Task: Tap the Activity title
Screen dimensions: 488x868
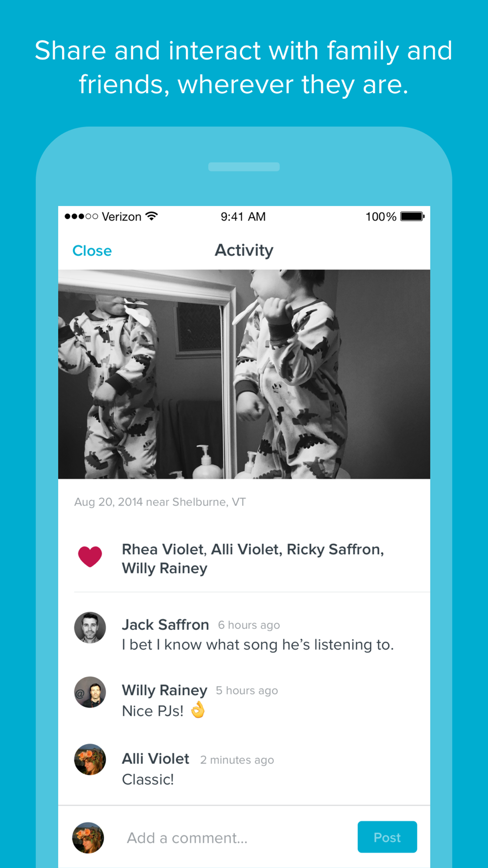Action: click(244, 250)
